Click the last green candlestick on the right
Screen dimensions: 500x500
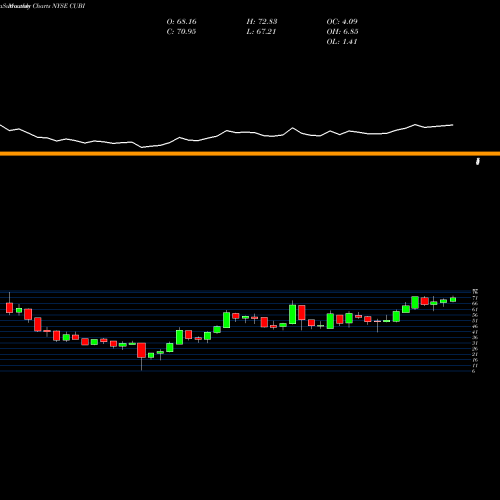click(453, 299)
